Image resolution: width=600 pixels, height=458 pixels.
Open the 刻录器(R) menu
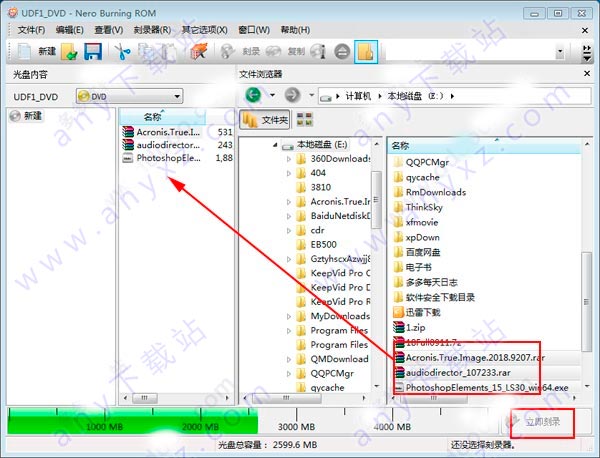[152, 30]
